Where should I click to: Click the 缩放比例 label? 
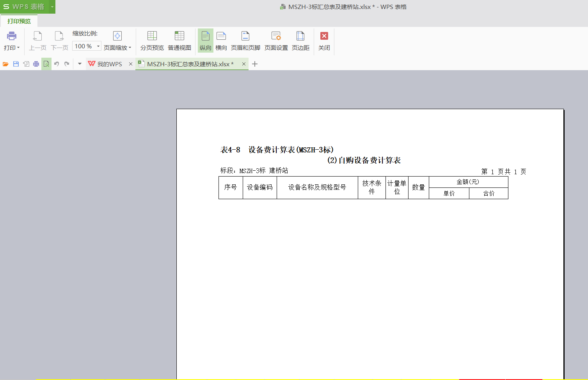coord(85,34)
